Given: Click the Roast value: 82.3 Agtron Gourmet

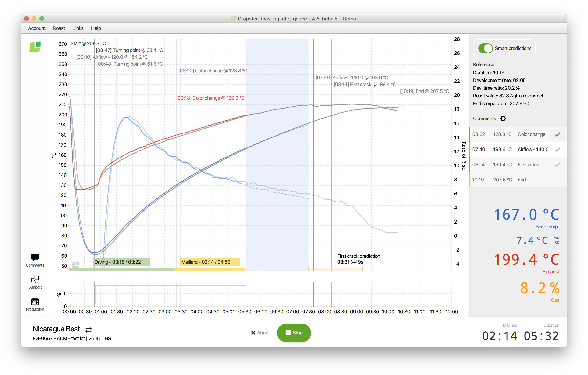Looking at the screenshot, I should coord(508,96).
